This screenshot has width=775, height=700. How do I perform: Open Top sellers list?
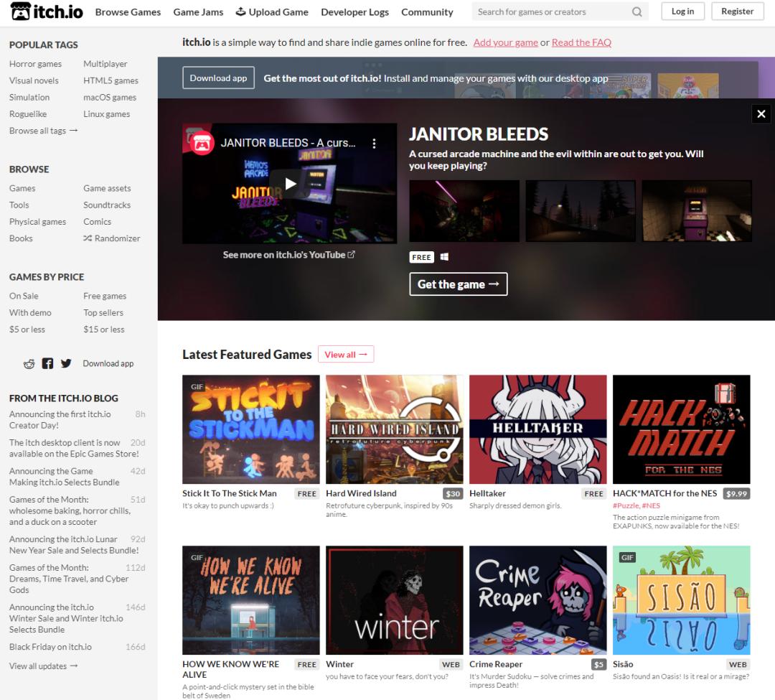[103, 313]
